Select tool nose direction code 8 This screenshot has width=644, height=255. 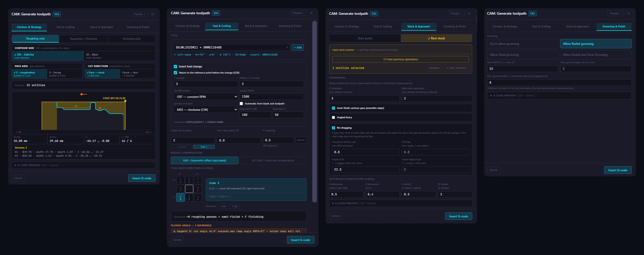[x=189, y=197]
